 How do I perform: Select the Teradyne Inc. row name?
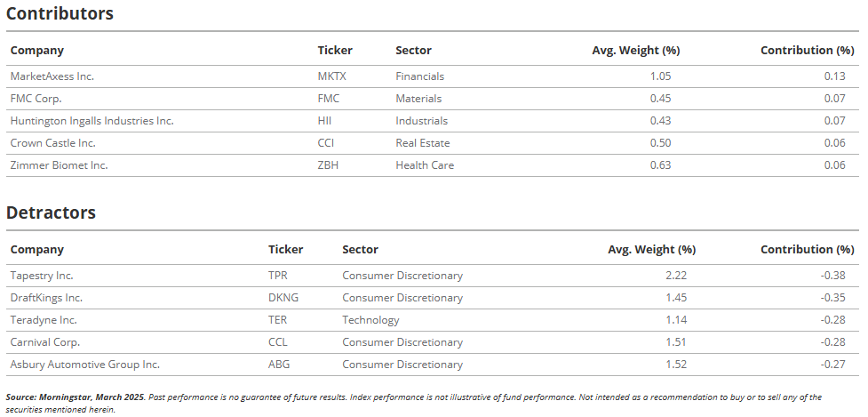tap(44, 320)
